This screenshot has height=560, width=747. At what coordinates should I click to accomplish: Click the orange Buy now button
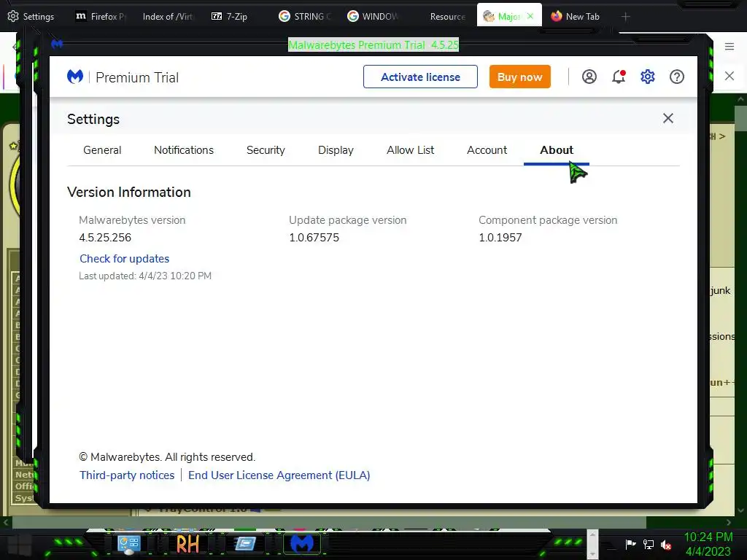coord(519,77)
